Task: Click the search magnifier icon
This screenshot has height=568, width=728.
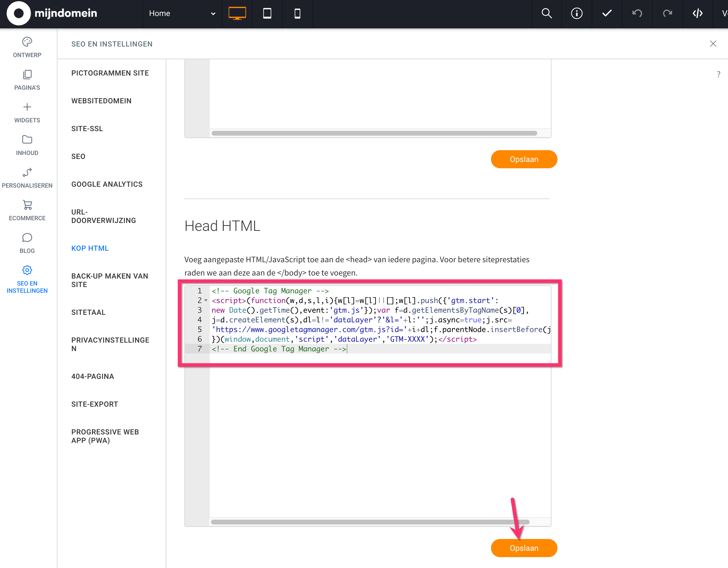Action: (547, 13)
